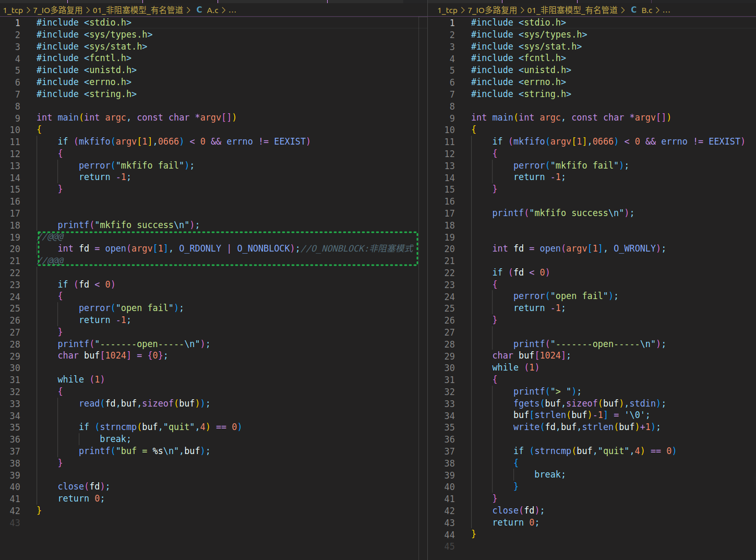Open the 7_IO多路复用 breadcrumb in the B.c pane

click(493, 10)
